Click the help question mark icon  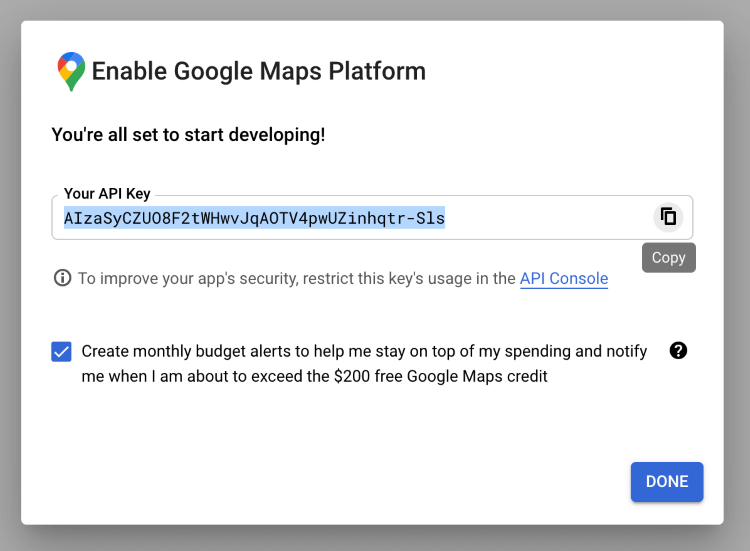point(678,351)
